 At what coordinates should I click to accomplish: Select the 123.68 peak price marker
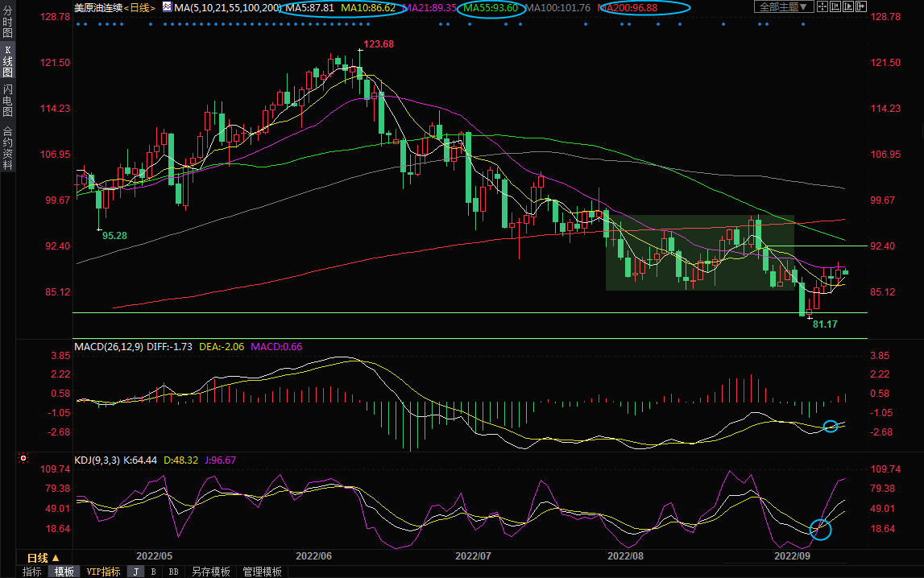pyautogui.click(x=377, y=44)
